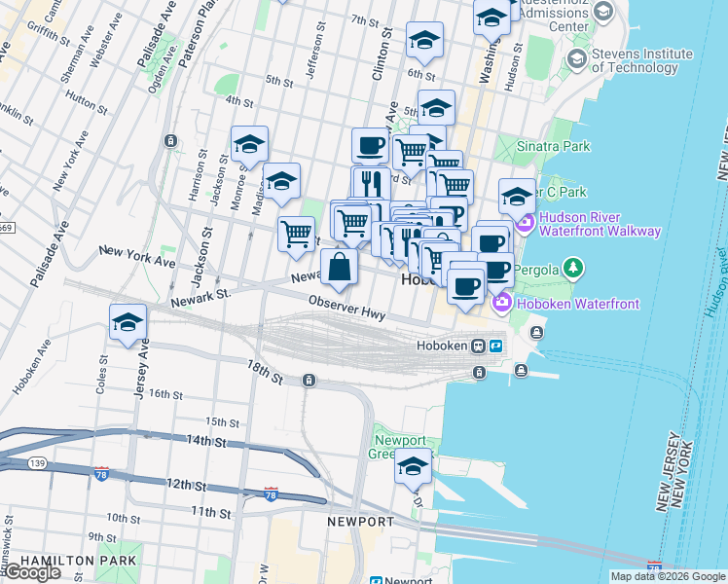Click the coffee cup marker beside Clinton St

370,147
